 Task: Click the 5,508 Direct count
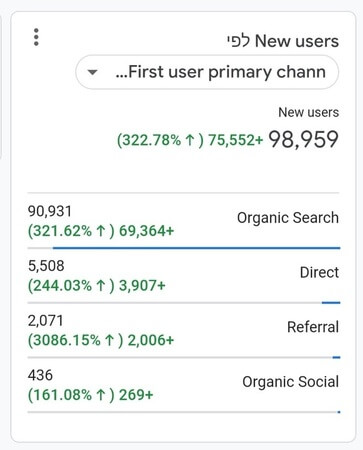coord(46,266)
